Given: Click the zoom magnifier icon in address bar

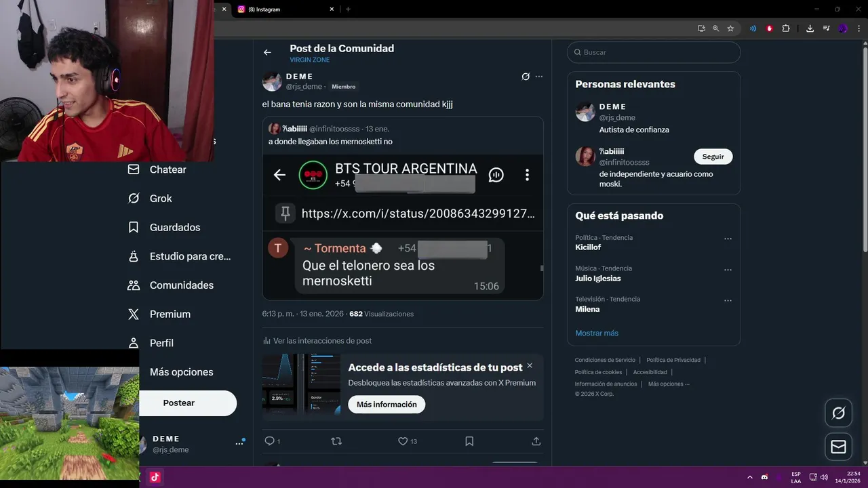Looking at the screenshot, I should pos(715,28).
